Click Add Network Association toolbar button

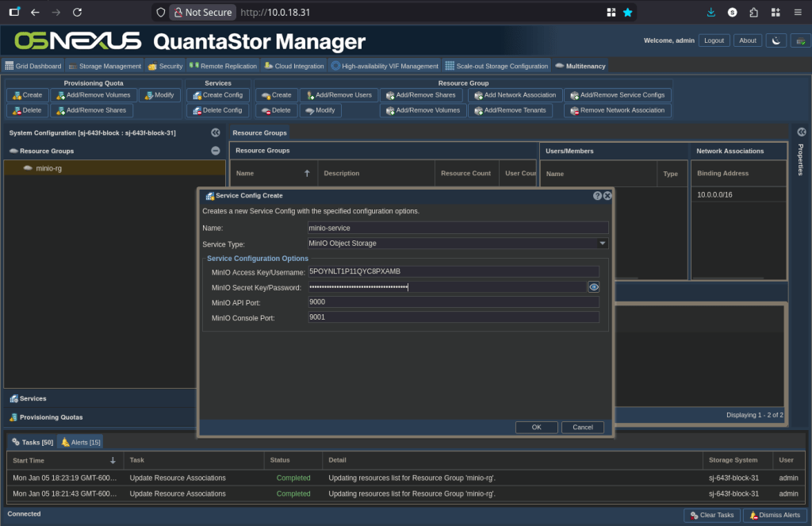514,95
